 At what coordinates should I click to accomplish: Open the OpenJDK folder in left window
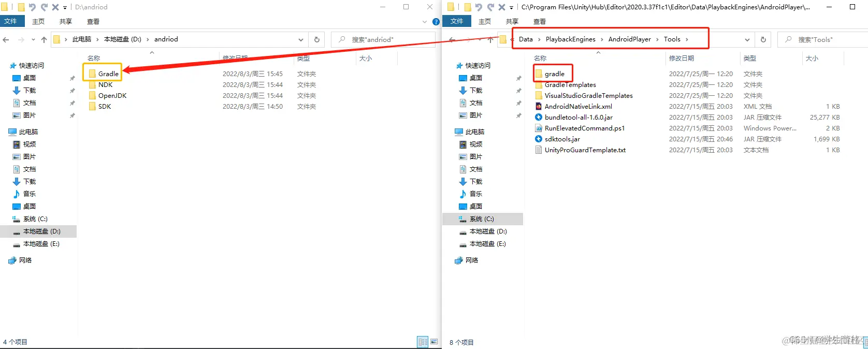112,95
